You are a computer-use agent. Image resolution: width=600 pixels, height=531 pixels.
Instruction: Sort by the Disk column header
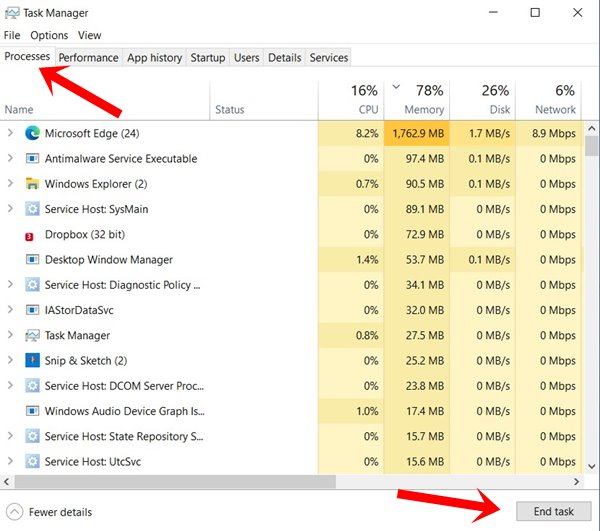483,100
